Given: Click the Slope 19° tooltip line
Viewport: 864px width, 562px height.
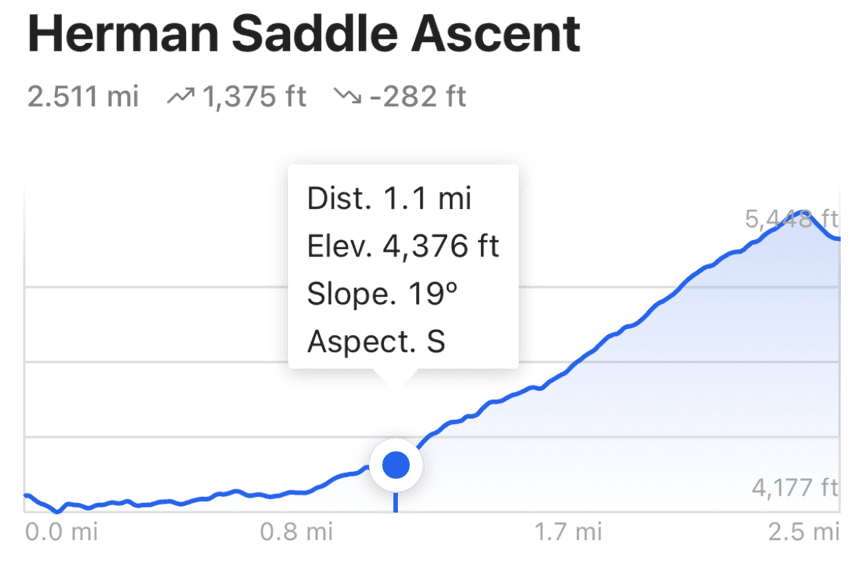Looking at the screenshot, I should click(381, 293).
